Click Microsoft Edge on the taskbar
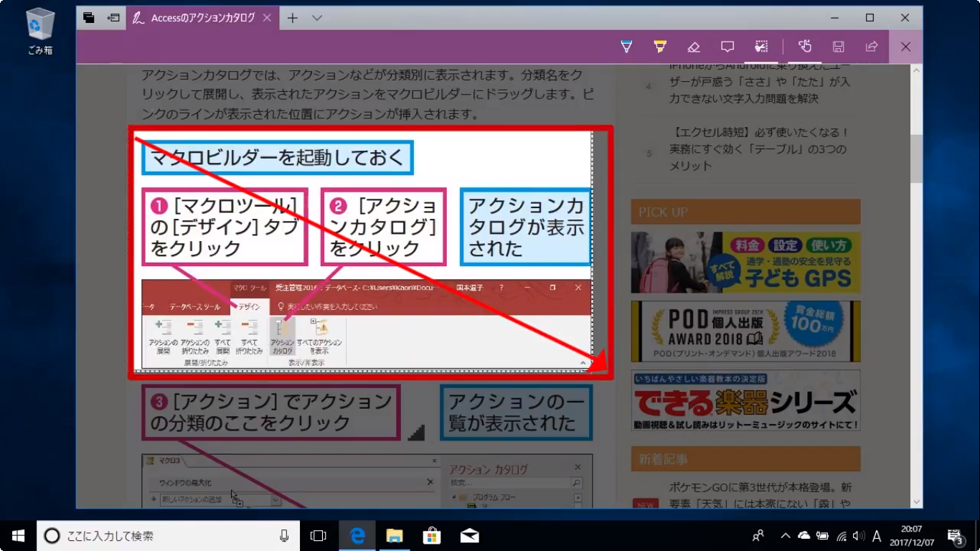This screenshot has height=551, width=980. tap(357, 536)
